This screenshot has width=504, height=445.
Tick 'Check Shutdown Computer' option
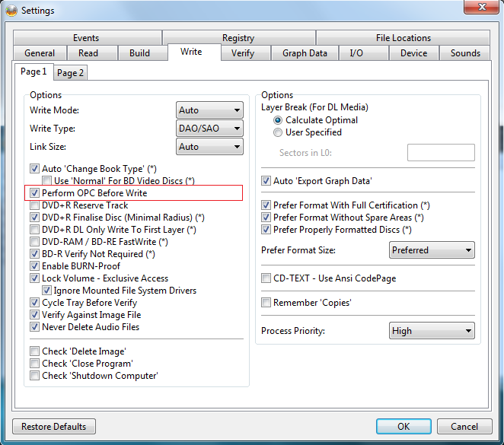coord(35,376)
